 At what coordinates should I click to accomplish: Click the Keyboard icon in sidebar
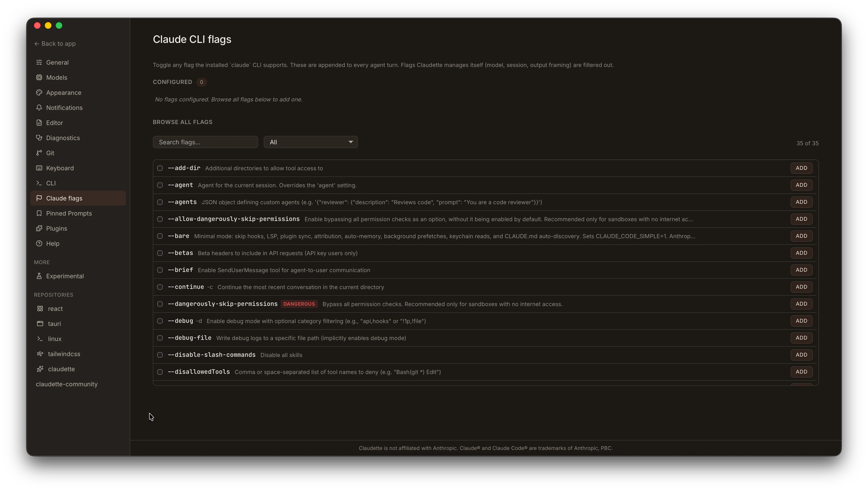[39, 168]
